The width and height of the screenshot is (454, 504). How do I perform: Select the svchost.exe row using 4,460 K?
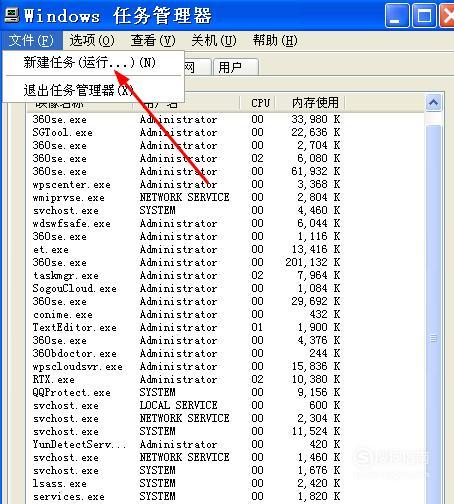[x=187, y=210]
